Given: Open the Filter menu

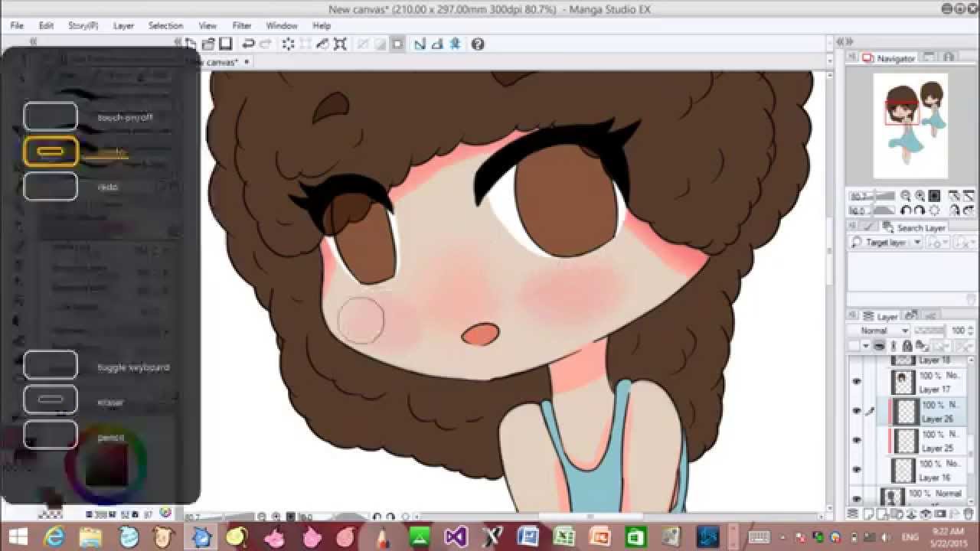Looking at the screenshot, I should (242, 25).
